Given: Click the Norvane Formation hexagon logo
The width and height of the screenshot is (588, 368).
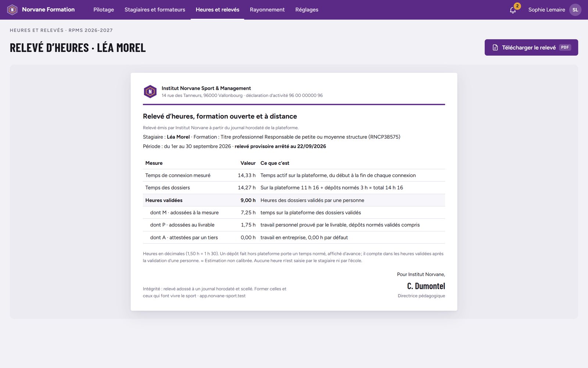Looking at the screenshot, I should [12, 10].
